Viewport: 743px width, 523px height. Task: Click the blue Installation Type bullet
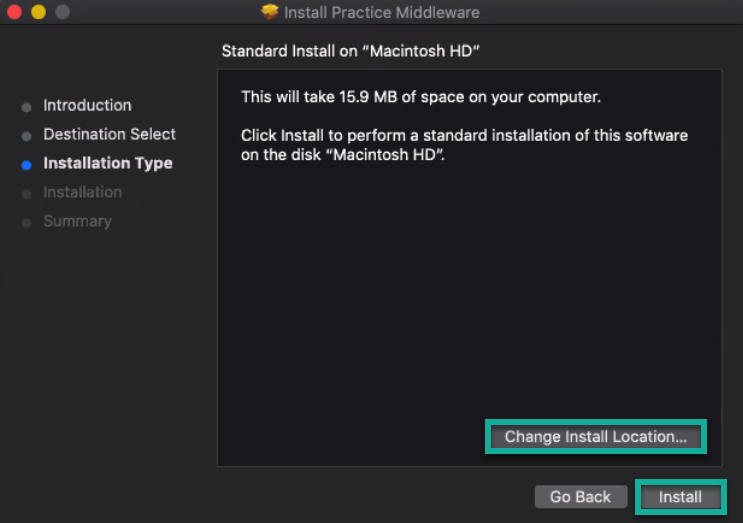27,165
